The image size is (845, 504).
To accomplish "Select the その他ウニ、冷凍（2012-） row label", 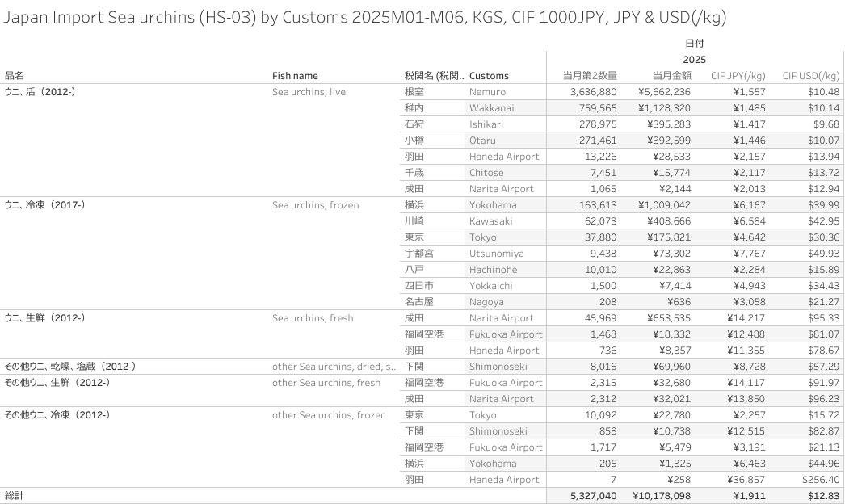I will click(x=57, y=416).
